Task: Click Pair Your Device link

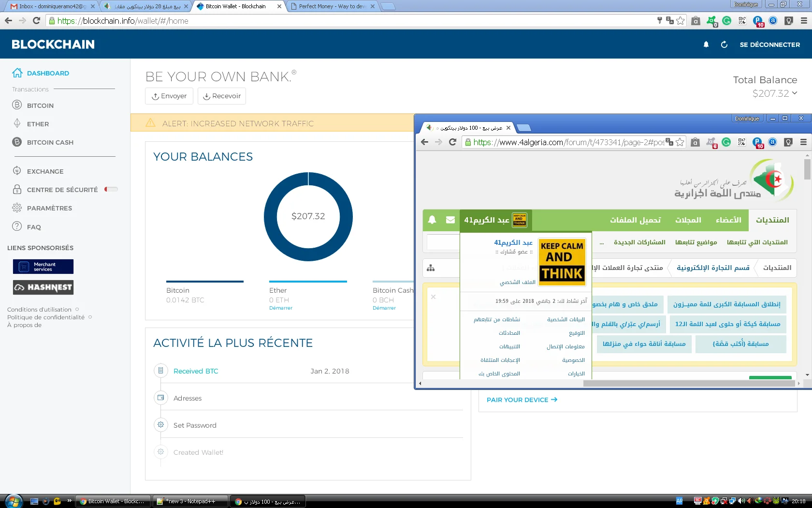Action: [522, 400]
